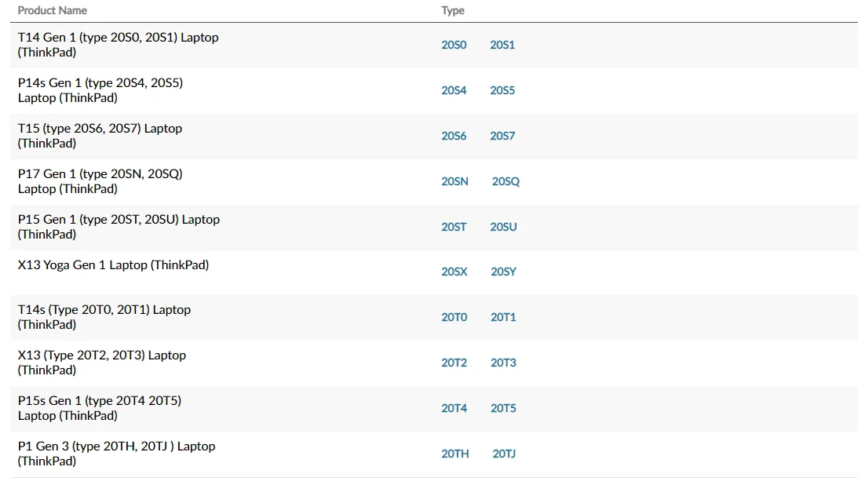Open the 20TJ type link
Viewport: 868px width, 485px height.
click(504, 454)
